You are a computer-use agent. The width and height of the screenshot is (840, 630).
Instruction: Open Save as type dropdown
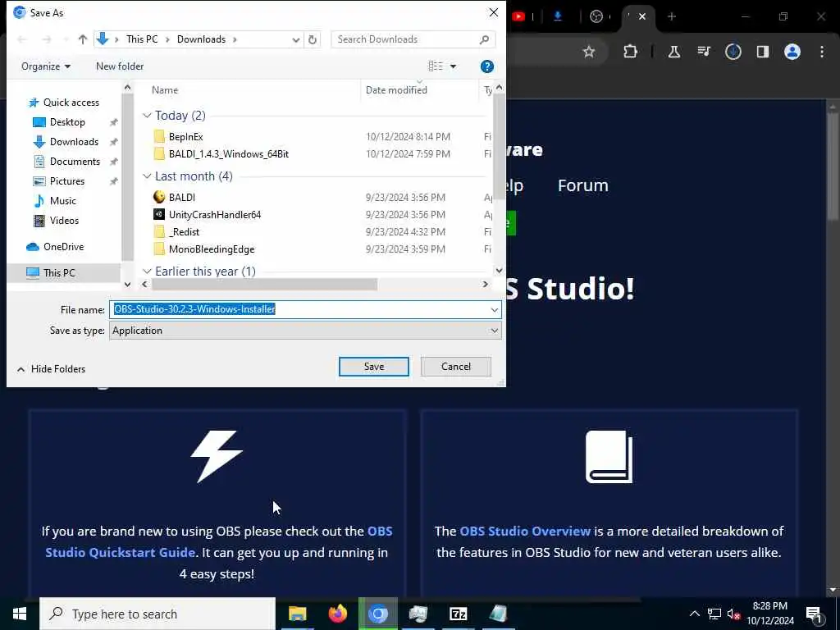pos(305,331)
